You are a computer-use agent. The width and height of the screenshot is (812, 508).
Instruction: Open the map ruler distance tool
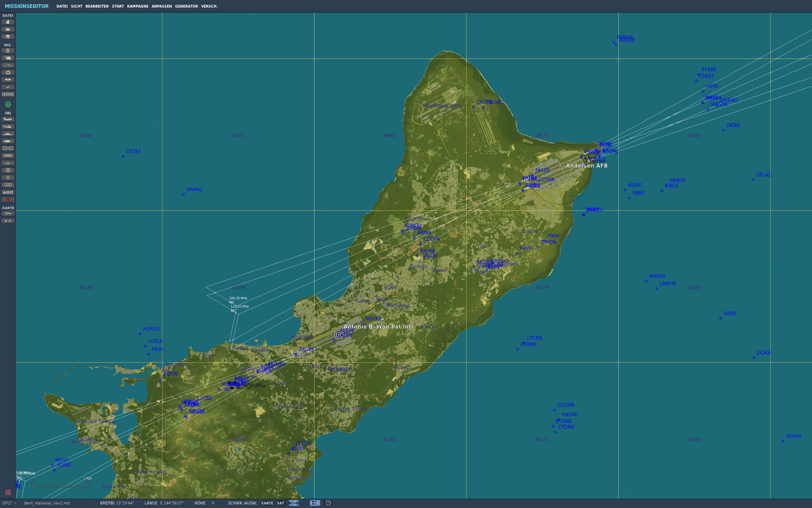8,221
